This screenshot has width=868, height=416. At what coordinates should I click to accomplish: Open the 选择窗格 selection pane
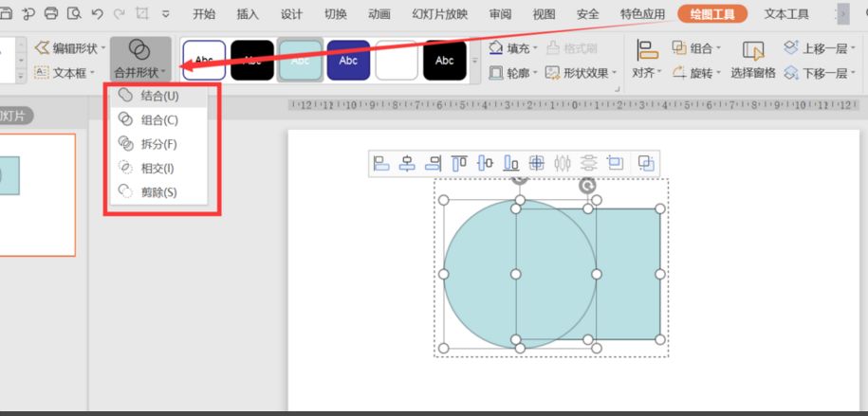coord(753,59)
